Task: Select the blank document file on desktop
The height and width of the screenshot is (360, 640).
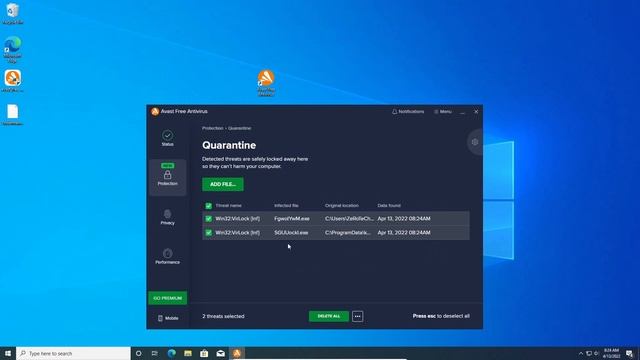Action: 13,115
